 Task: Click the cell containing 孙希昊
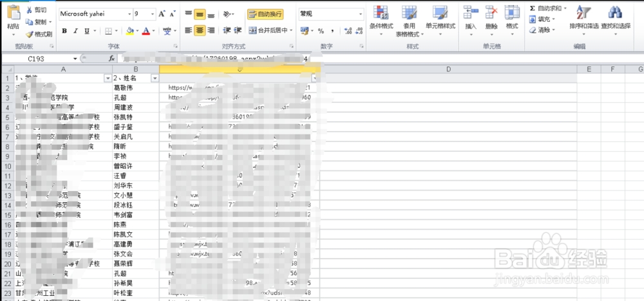(135, 284)
